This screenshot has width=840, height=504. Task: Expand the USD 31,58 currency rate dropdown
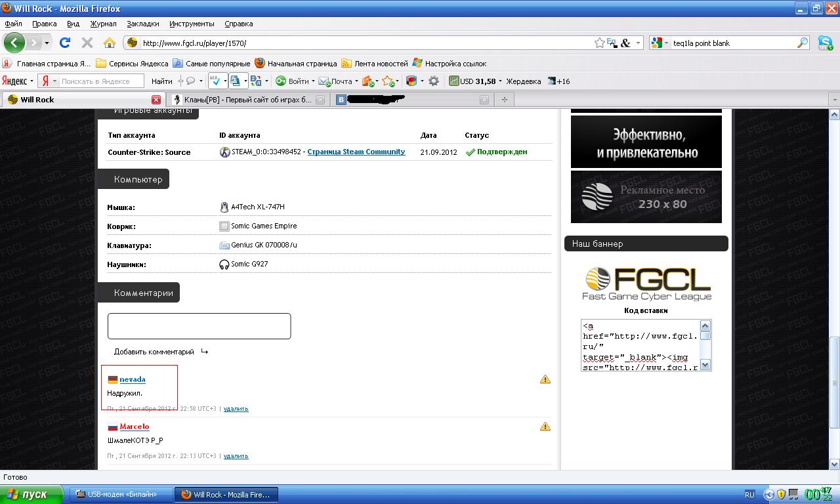tap(500, 81)
